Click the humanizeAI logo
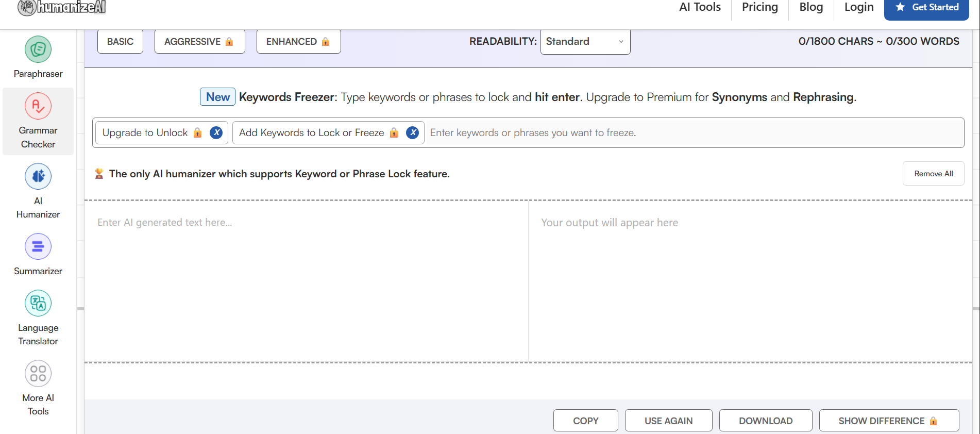This screenshot has width=980, height=434. tap(62, 7)
